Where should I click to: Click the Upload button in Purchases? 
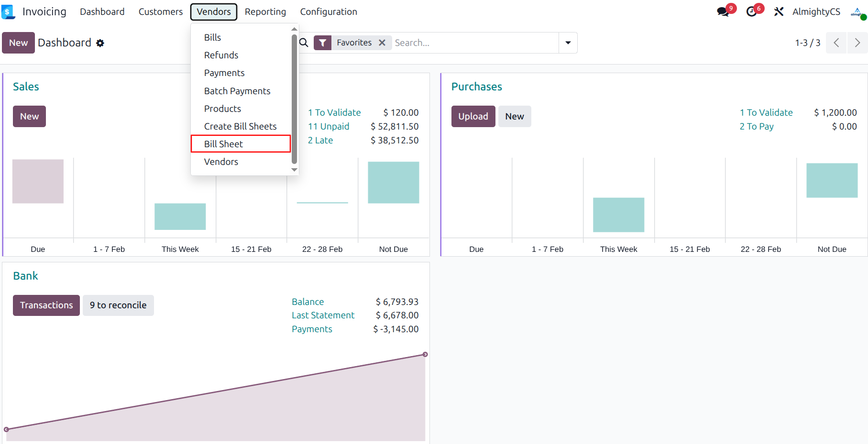472,117
